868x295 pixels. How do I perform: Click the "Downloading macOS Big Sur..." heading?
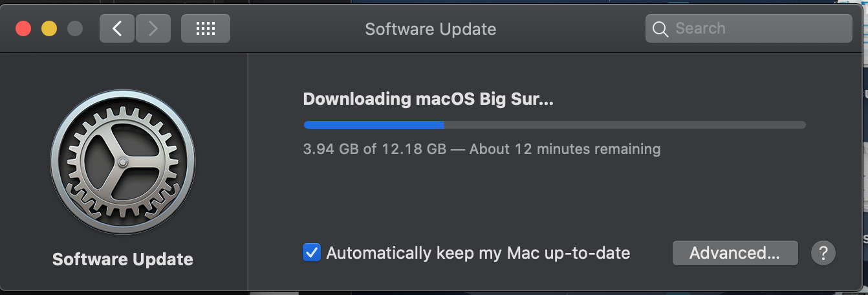coord(429,99)
